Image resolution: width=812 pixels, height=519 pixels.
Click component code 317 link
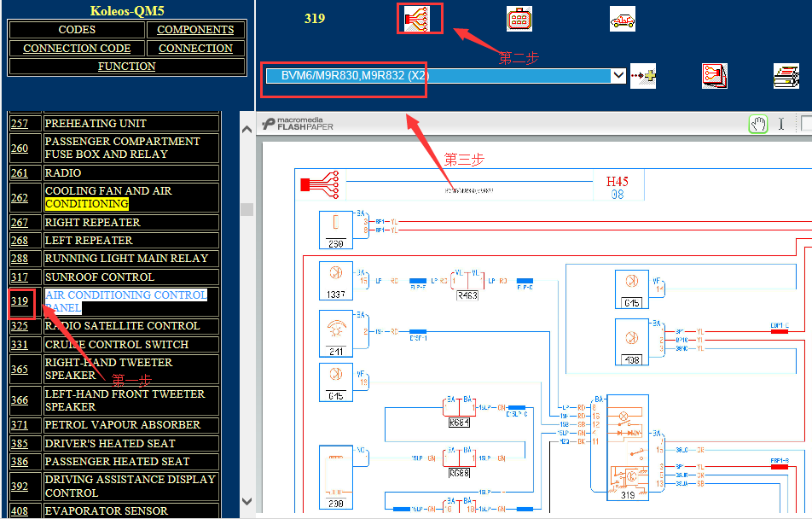tap(20, 277)
